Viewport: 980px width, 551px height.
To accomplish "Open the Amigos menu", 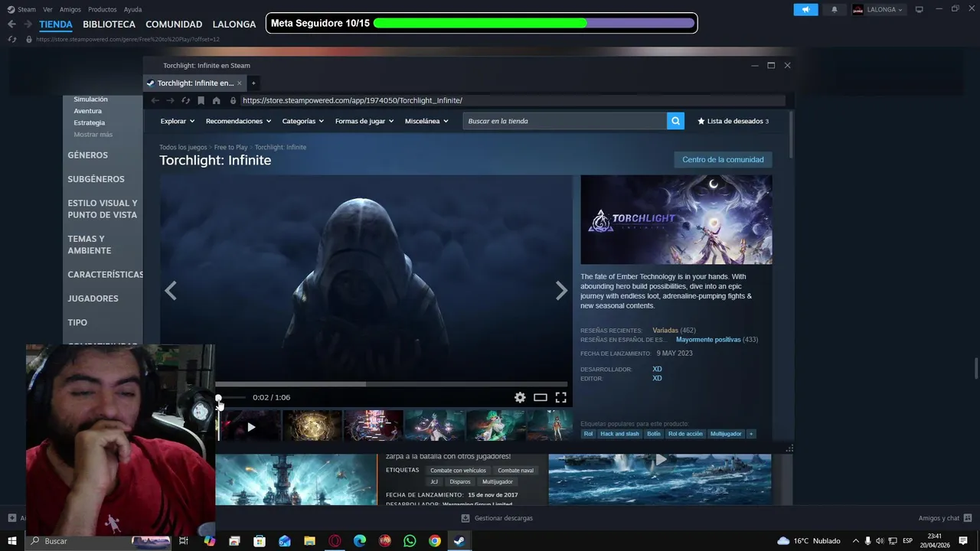I will 70,9.
